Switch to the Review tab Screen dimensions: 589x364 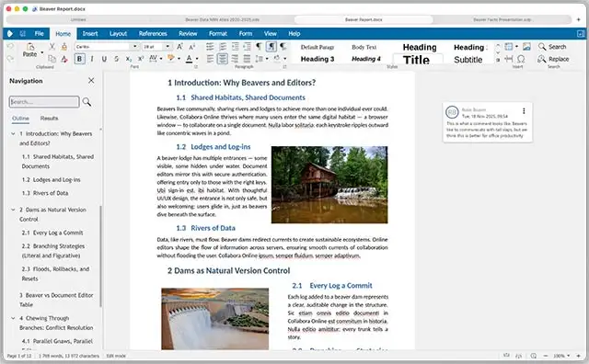point(188,33)
